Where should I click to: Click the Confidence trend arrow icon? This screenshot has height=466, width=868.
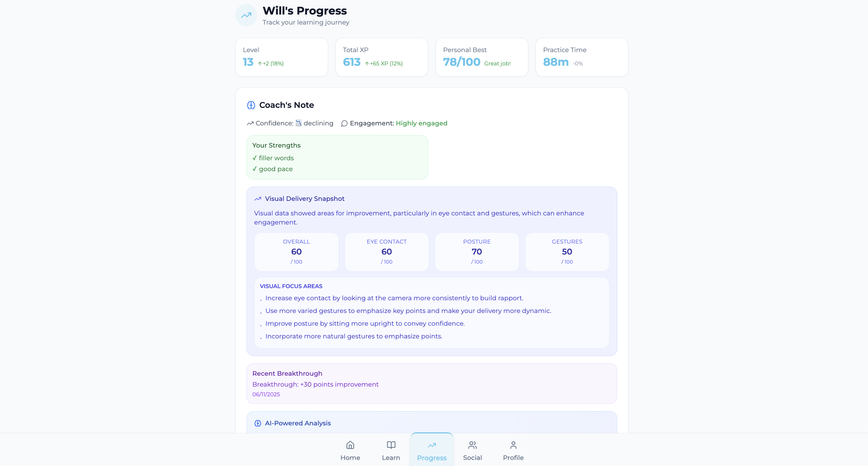coord(250,124)
